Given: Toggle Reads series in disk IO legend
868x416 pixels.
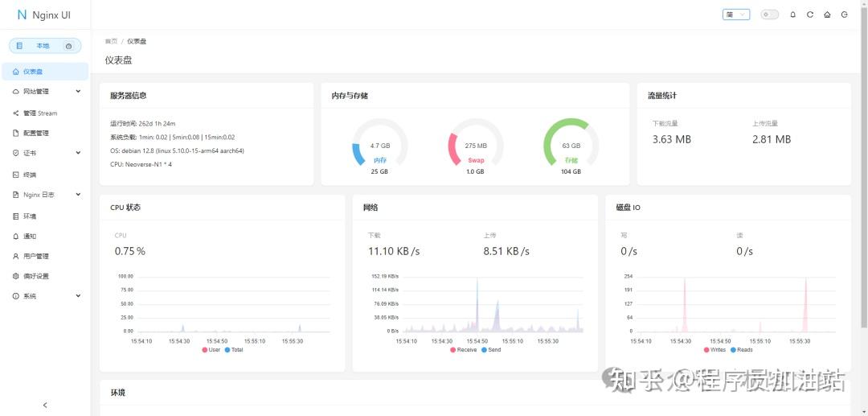Looking at the screenshot, I should coord(741,349).
